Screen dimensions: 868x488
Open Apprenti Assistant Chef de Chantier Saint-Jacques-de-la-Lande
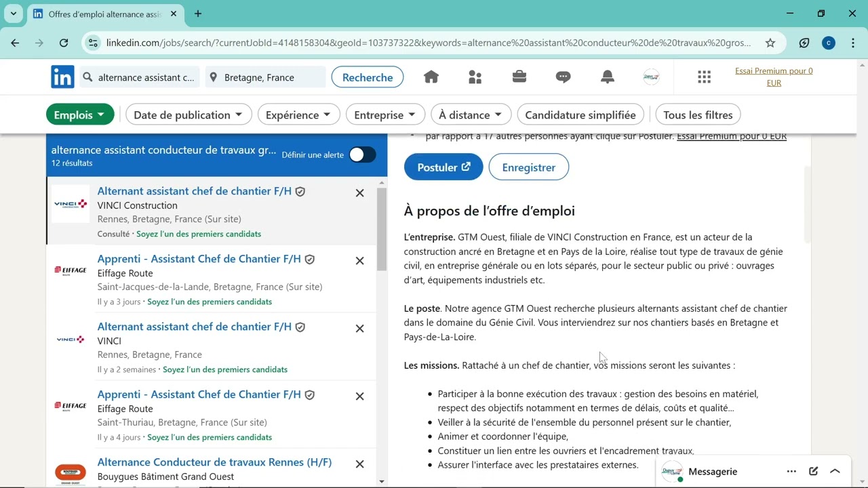199,259
